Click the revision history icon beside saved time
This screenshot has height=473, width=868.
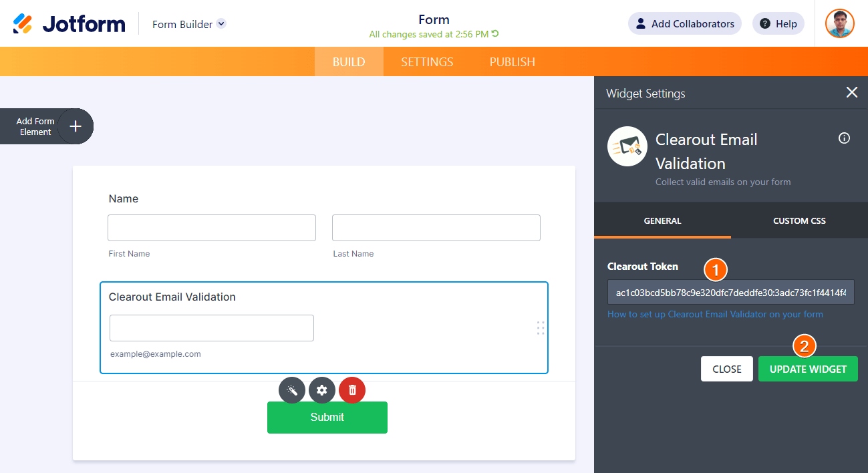(x=495, y=34)
